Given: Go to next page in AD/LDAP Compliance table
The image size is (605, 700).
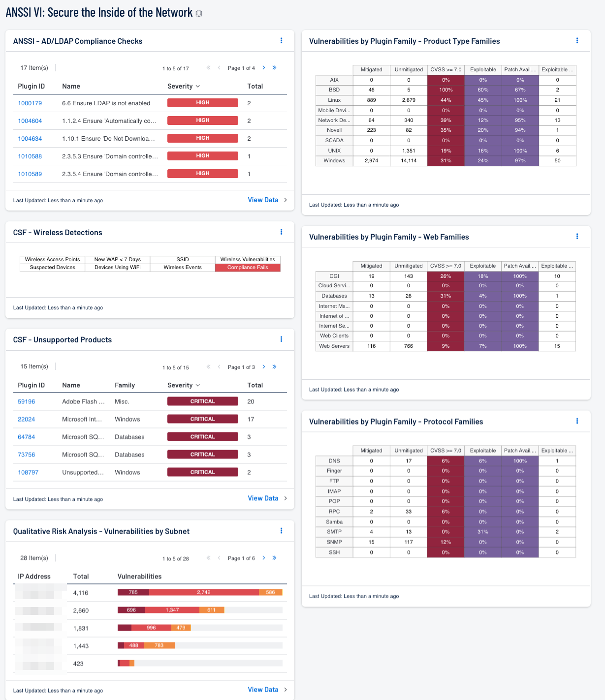Looking at the screenshot, I should pyautogui.click(x=264, y=68).
